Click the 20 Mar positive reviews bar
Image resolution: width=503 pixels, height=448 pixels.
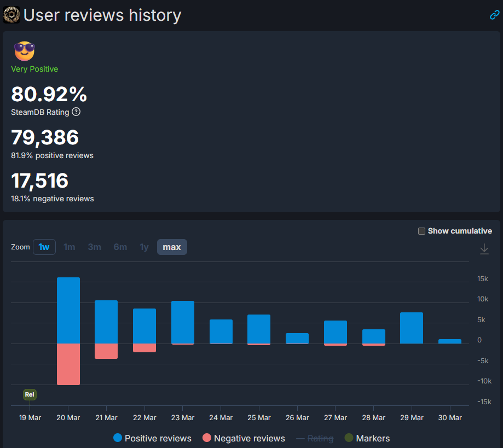tap(68, 310)
